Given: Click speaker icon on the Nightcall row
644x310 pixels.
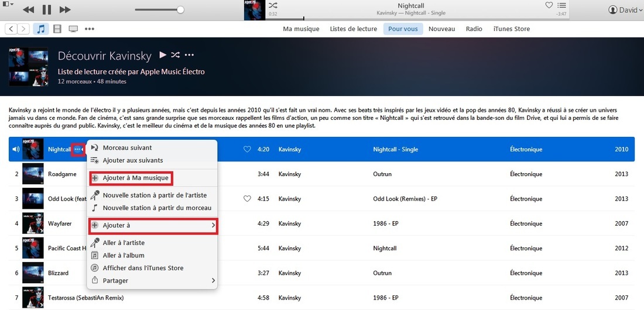Looking at the screenshot, I should (x=16, y=149).
